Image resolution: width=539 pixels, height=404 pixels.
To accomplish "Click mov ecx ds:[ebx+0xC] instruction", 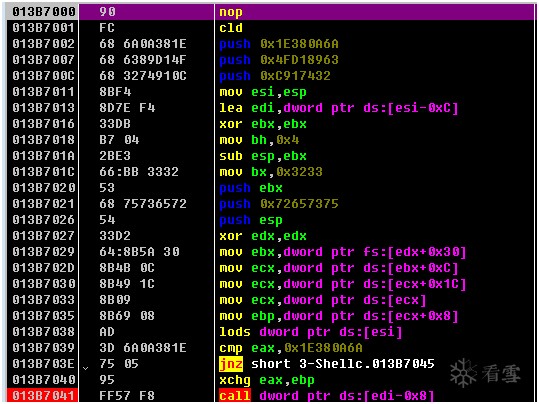I will (x=339, y=267).
